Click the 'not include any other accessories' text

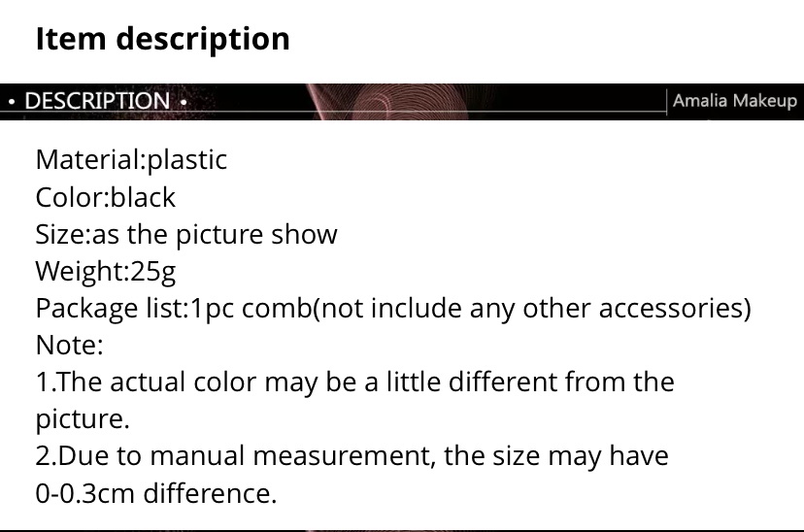click(532, 309)
